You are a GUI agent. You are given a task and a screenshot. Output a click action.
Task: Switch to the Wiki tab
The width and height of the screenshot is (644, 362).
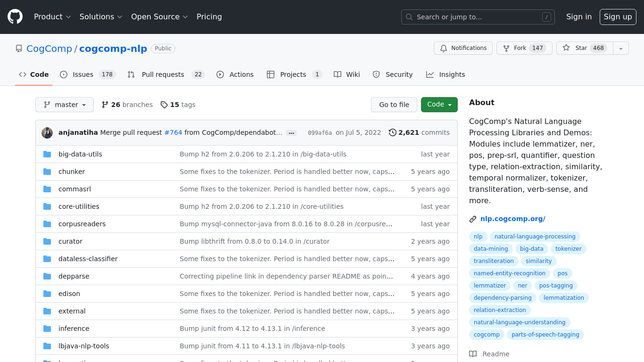[347, 74]
